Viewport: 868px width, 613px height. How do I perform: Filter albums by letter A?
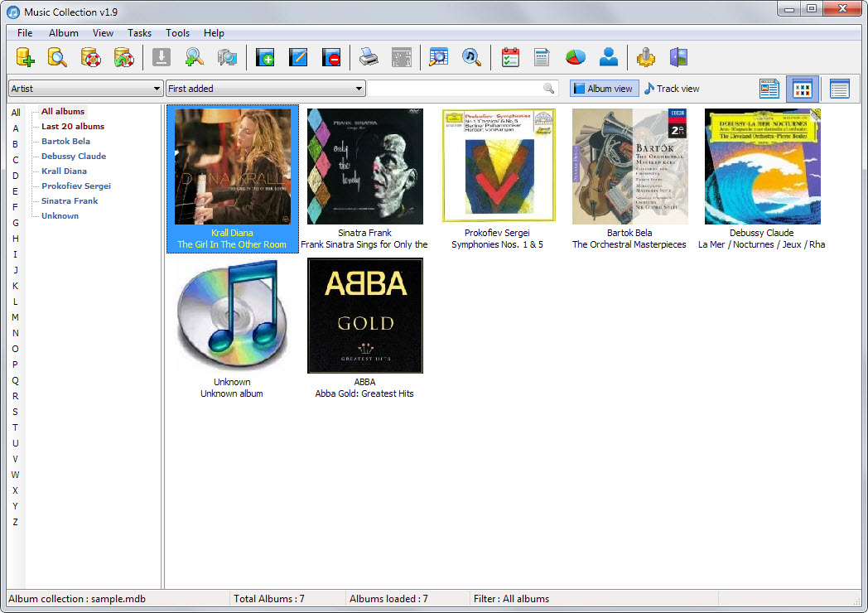(x=16, y=128)
